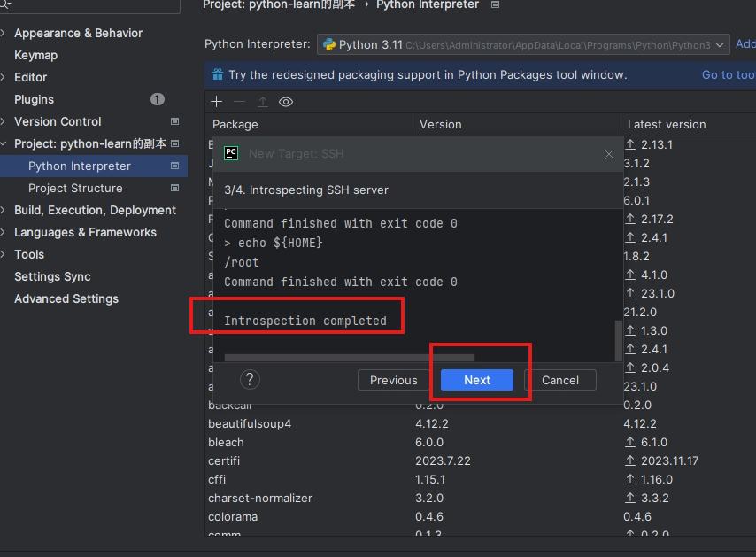Click the horizontal scrollbar in the introspection log
Image resolution: width=756 pixels, height=557 pixels.
coord(350,358)
